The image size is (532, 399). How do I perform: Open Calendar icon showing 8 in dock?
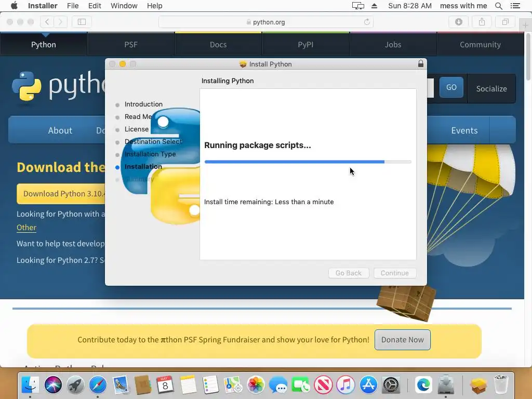tap(165, 385)
